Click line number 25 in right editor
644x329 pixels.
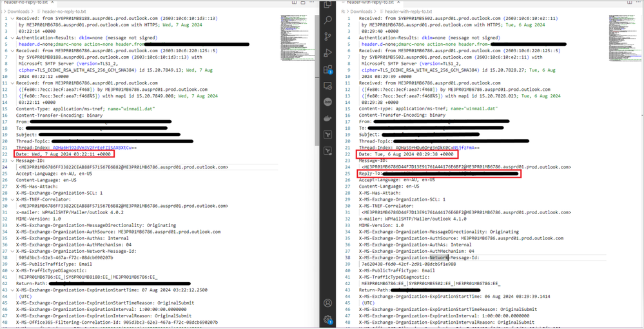pyautogui.click(x=348, y=174)
